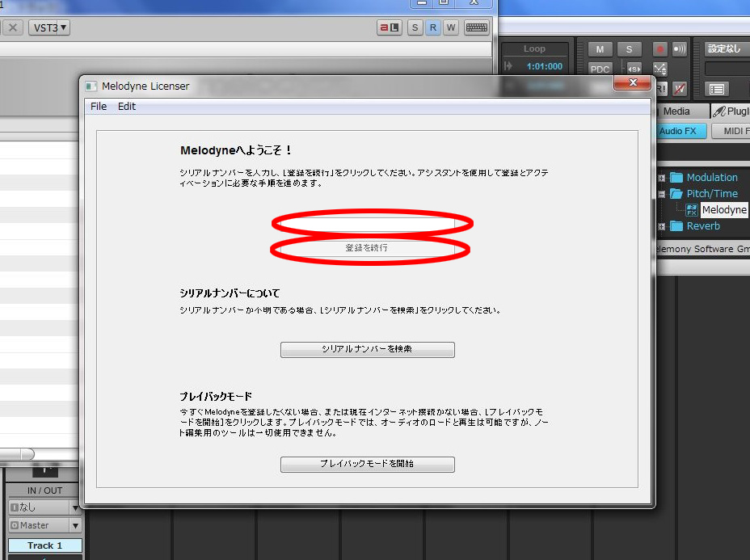Click the IN / OUT section header
Screen dimensions: 750x560
coord(44,491)
